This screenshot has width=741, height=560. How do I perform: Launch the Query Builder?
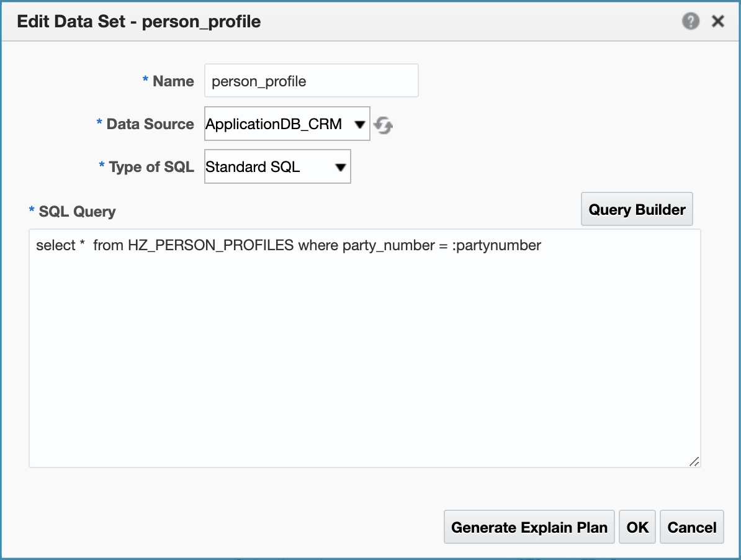[x=637, y=210]
